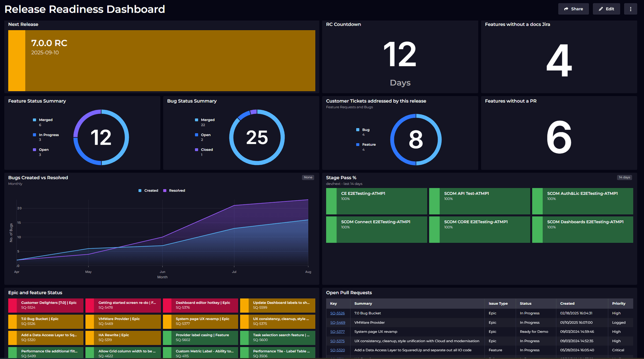Click the Share button
Image resolution: width=644 pixels, height=359 pixels.
[573, 9]
